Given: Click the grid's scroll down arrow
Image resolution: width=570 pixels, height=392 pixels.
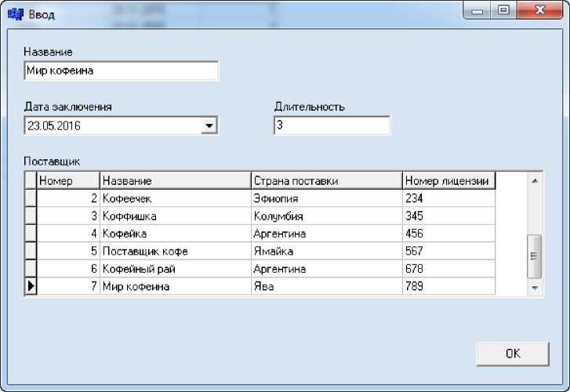Looking at the screenshot, I should [x=535, y=288].
